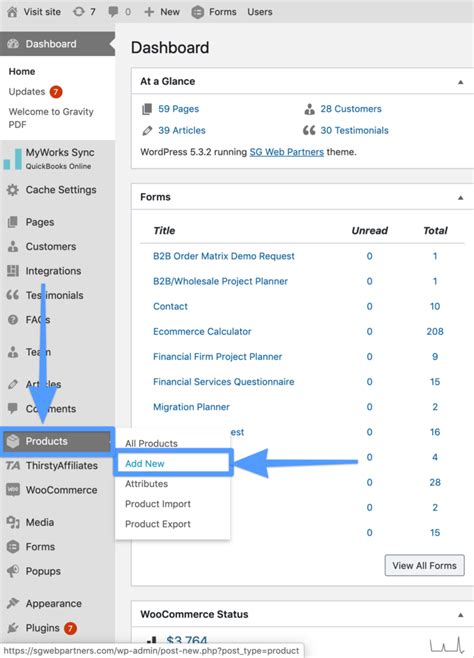Collapse the Forms widget panel
Screen dimensions: 474x658
461,197
